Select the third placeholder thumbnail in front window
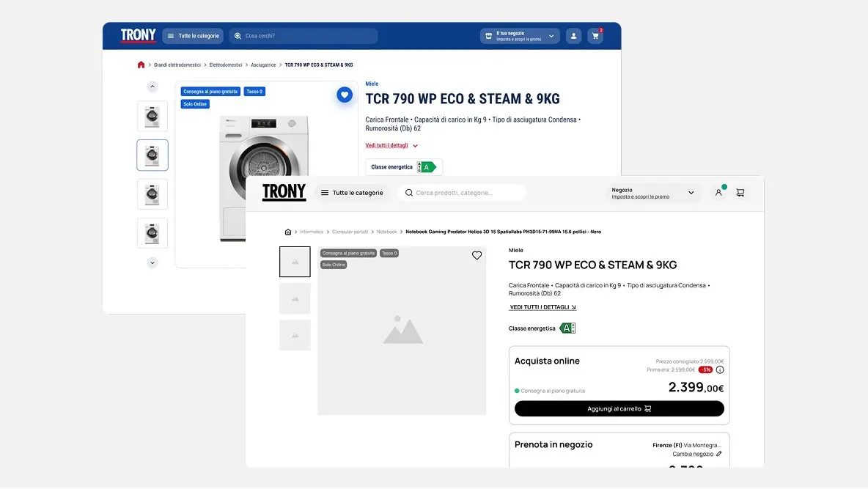Screen dimensions: 868x489 [x=295, y=335]
